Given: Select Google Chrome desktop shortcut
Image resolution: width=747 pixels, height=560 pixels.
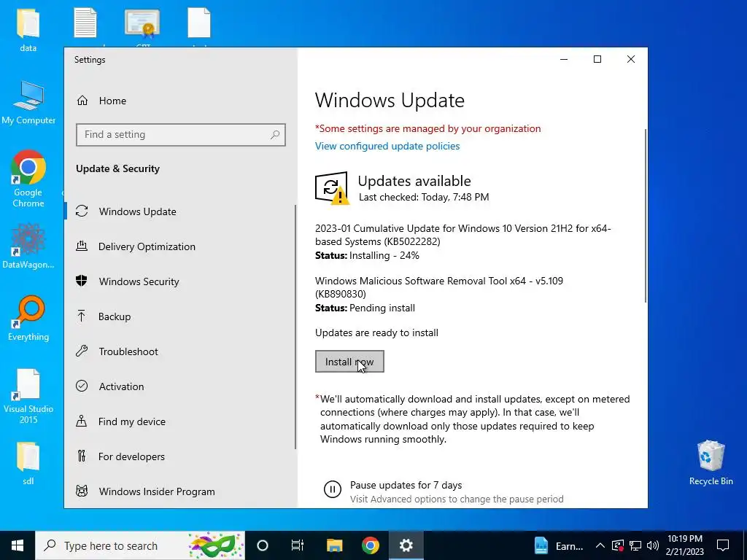Looking at the screenshot, I should click(28, 179).
